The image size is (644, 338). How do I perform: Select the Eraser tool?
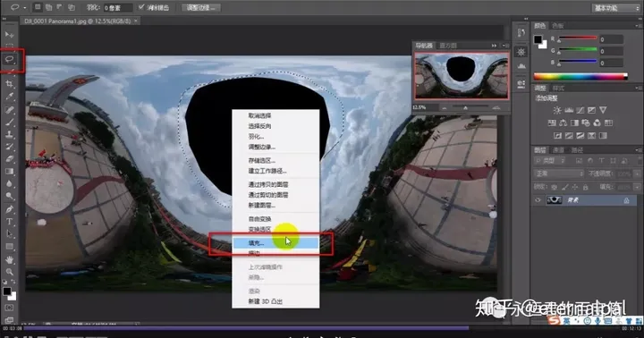point(9,159)
